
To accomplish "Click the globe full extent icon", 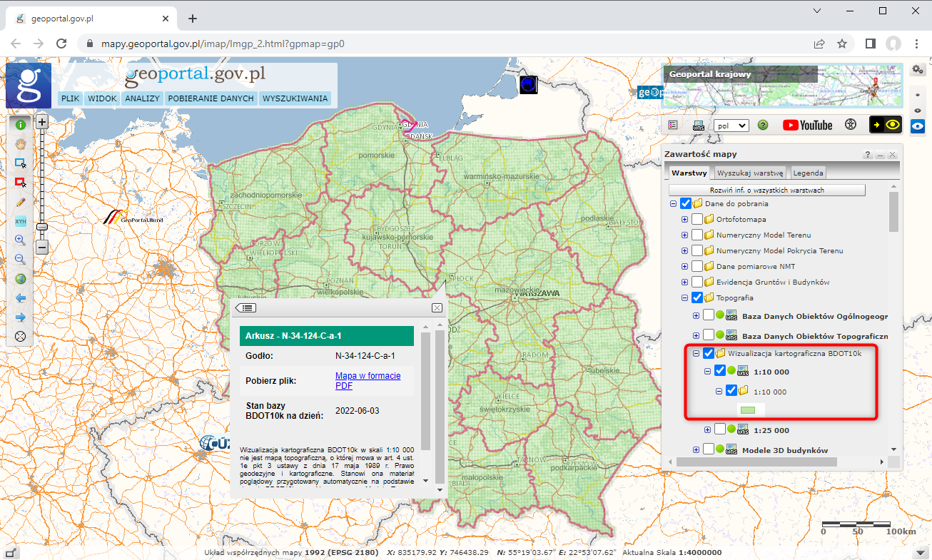I will point(21,279).
